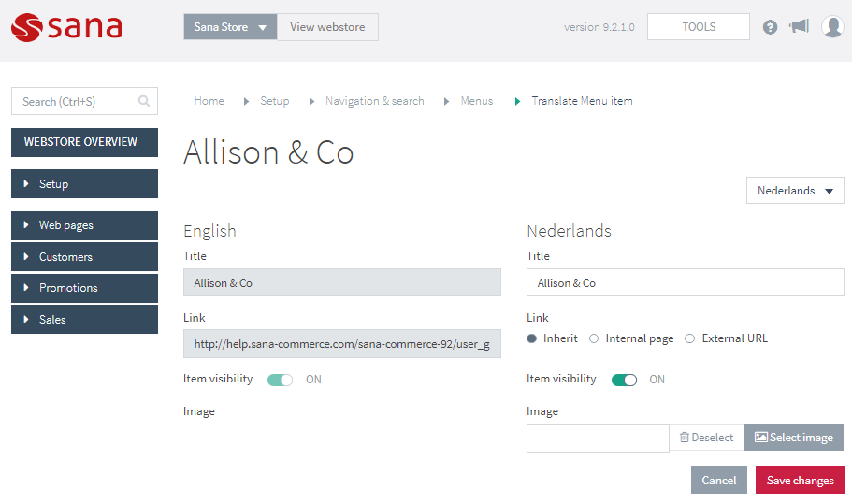Click Select image button
This screenshot has height=504, width=852.
(794, 438)
